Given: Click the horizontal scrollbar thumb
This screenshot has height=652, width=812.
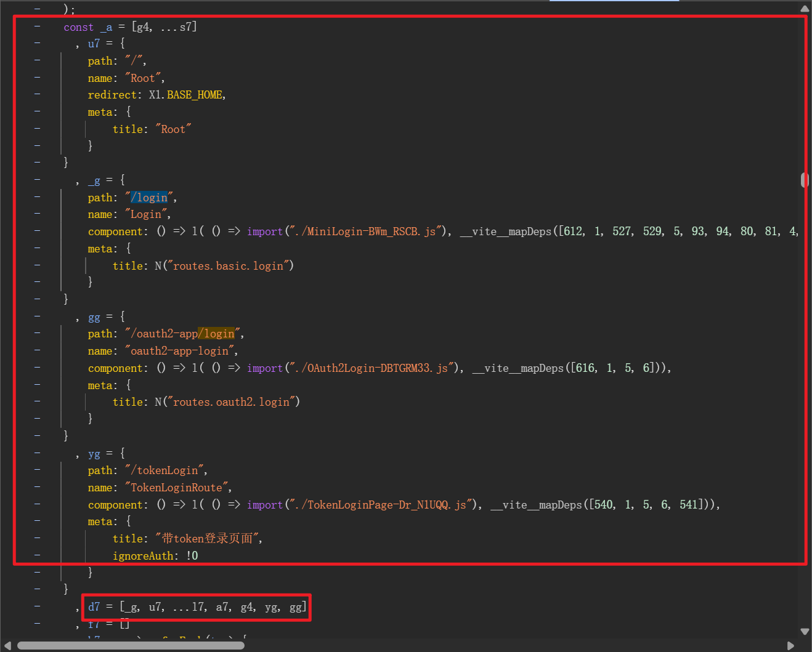Looking at the screenshot, I should [131, 645].
